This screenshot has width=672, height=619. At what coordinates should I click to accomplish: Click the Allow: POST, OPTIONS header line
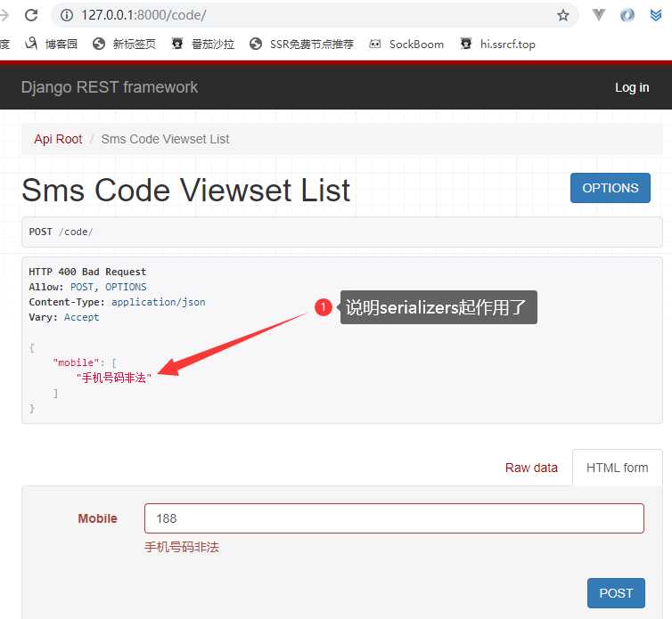point(87,287)
